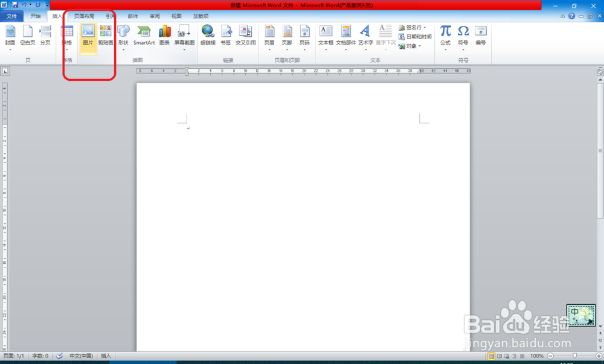Open the table (表格) insert menu

point(67,37)
